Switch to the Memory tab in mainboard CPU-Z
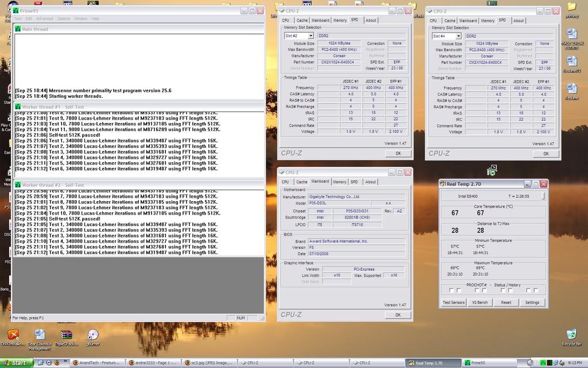 point(340,182)
